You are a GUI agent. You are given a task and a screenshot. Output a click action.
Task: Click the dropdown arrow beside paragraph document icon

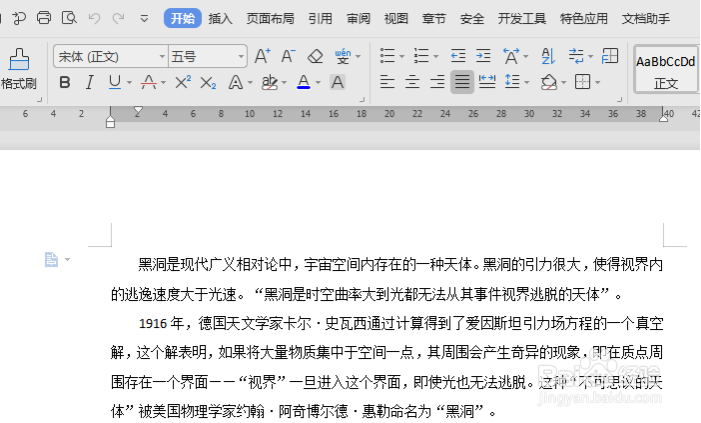[x=67, y=259]
